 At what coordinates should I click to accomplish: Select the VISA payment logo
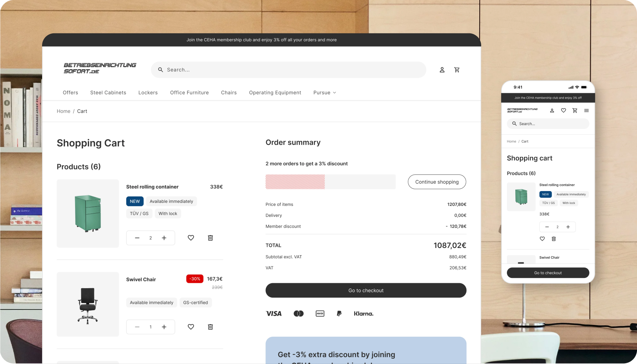click(274, 314)
